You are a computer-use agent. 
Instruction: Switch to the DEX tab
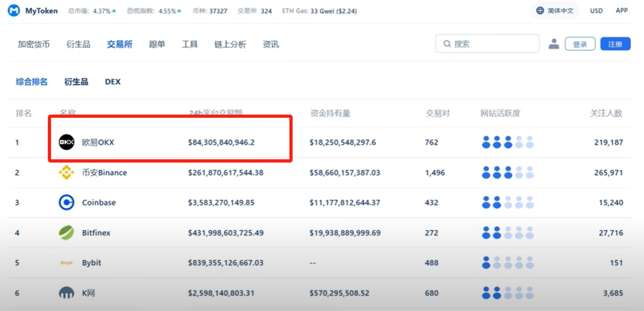(112, 82)
